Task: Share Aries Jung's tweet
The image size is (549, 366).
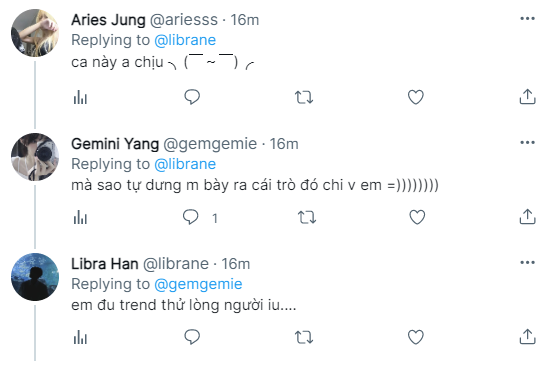Action: (x=527, y=97)
